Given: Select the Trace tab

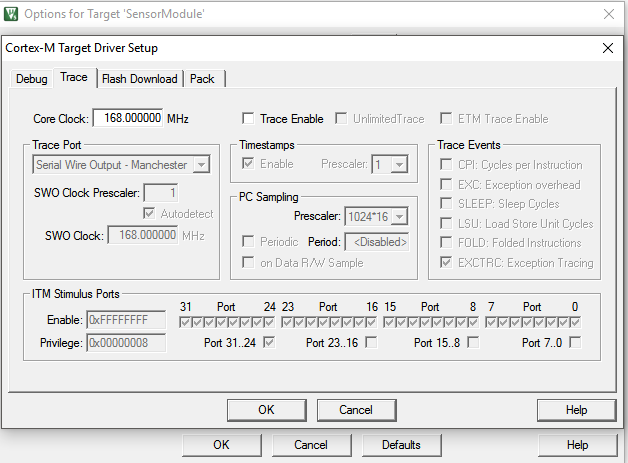Looking at the screenshot, I should 74,77.
